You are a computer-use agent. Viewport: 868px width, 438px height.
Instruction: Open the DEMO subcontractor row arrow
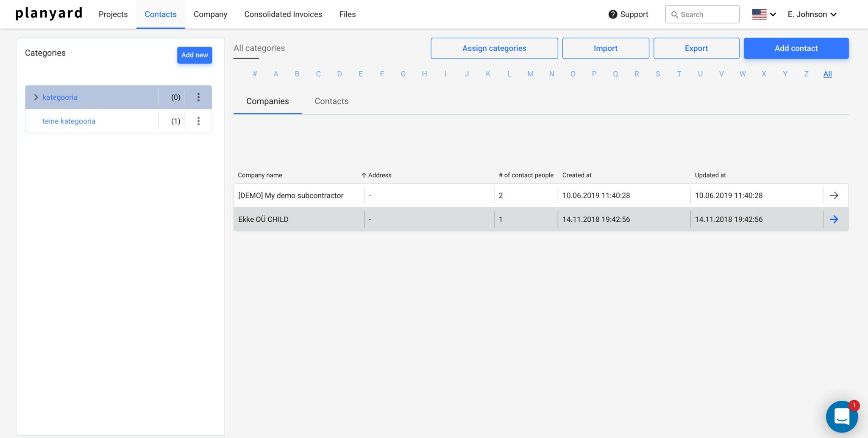click(834, 195)
